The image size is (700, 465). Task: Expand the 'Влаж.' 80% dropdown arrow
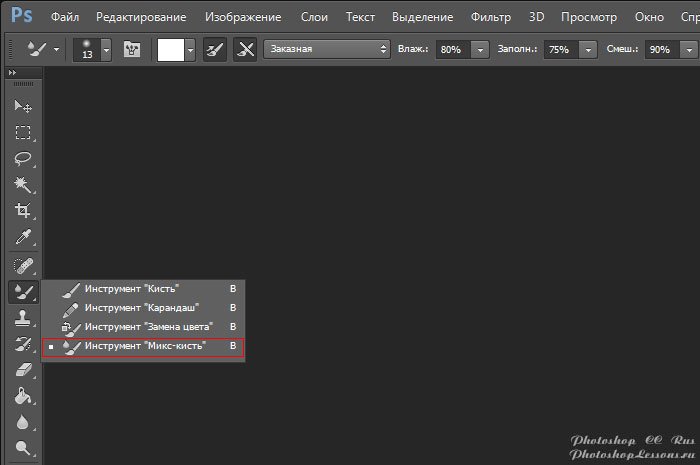(x=481, y=50)
